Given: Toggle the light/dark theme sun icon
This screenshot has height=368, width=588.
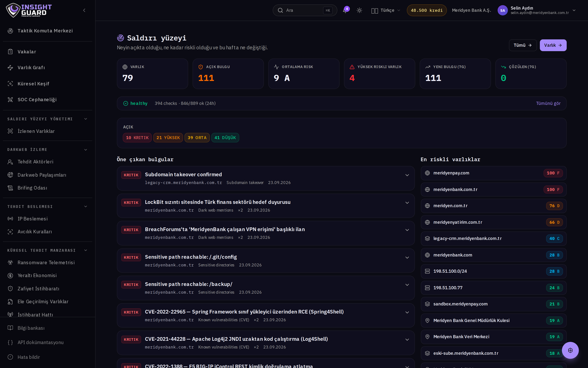Looking at the screenshot, I should point(359,10).
